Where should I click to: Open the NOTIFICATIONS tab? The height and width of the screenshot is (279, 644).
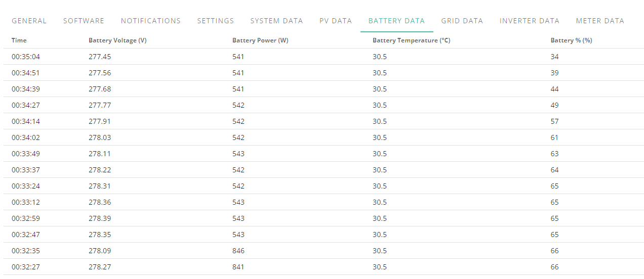[x=150, y=21]
